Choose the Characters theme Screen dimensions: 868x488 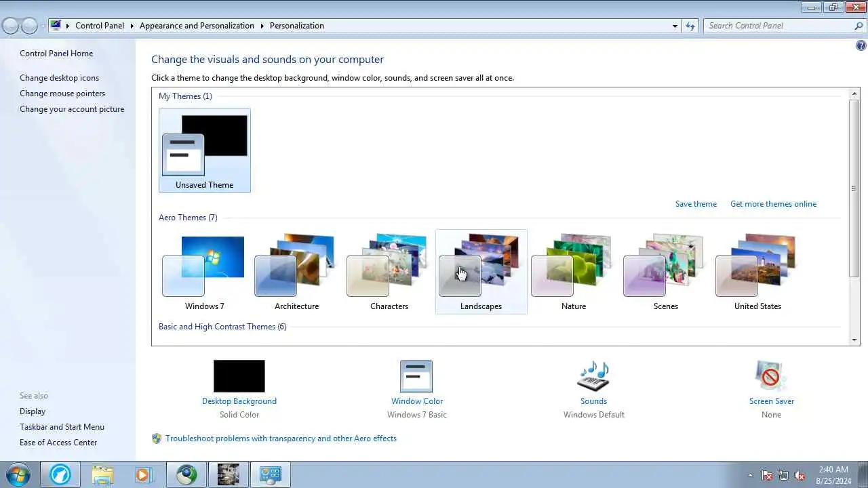pos(389,271)
